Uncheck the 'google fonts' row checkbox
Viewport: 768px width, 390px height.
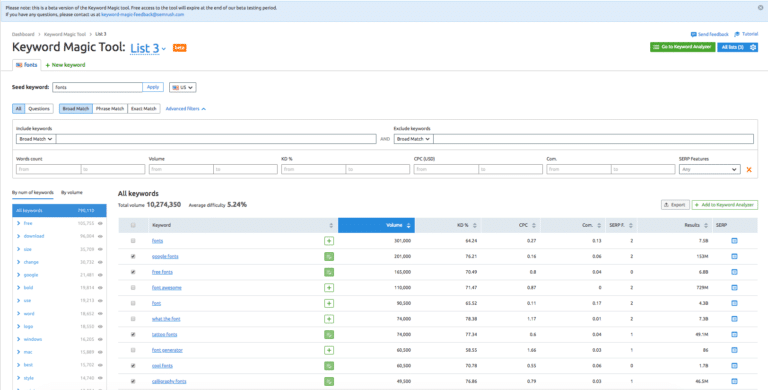133,256
